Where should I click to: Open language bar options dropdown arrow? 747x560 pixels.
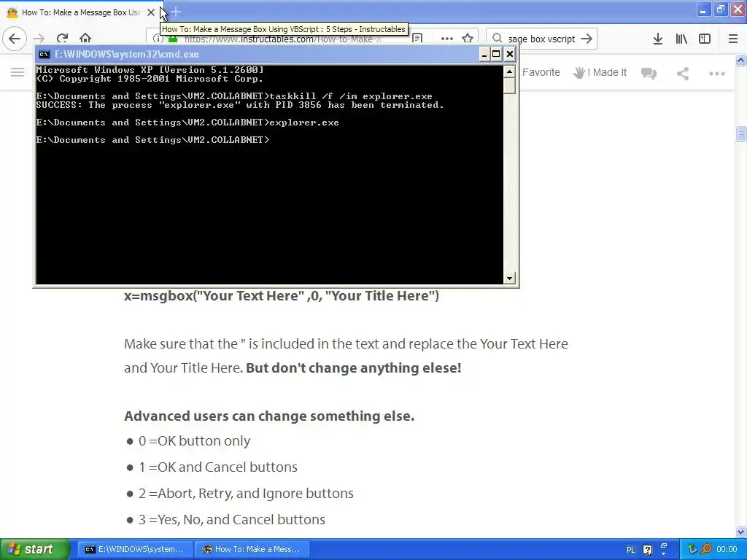(664, 554)
